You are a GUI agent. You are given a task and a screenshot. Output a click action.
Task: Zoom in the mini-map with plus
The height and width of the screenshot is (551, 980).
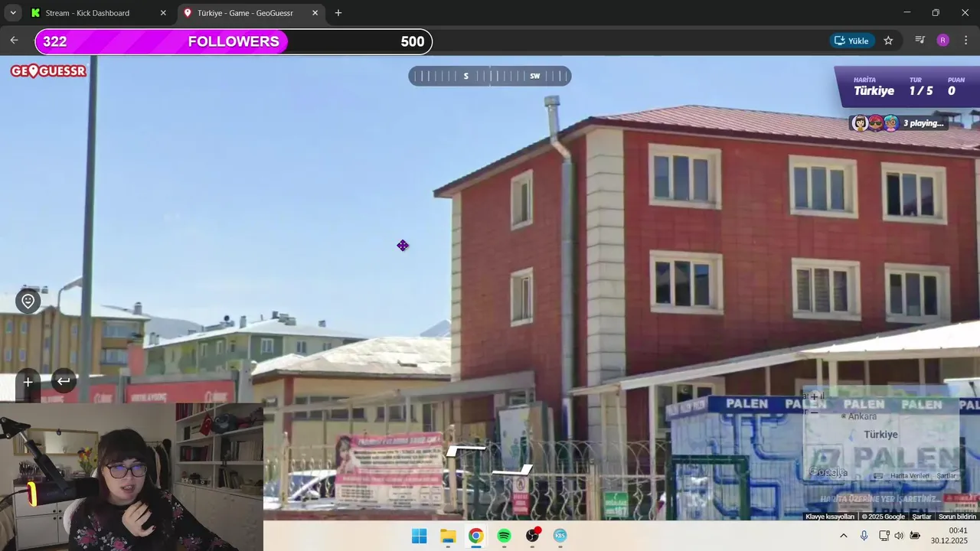coord(814,396)
